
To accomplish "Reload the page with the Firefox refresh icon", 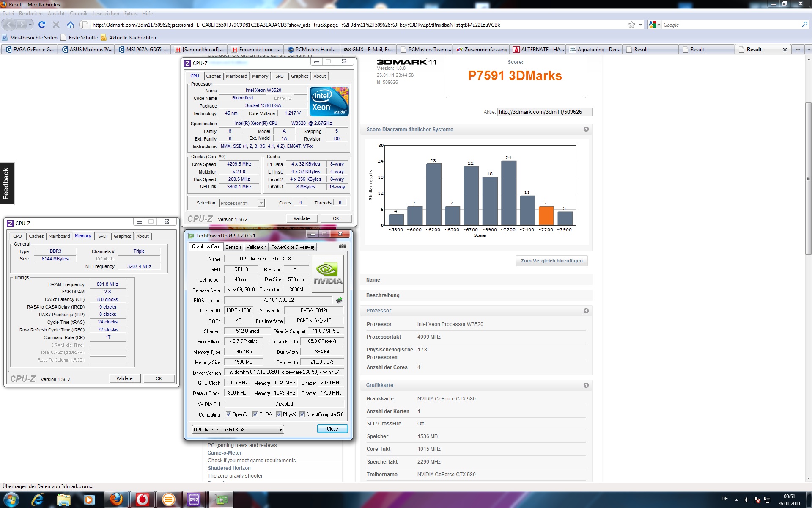I will click(42, 25).
